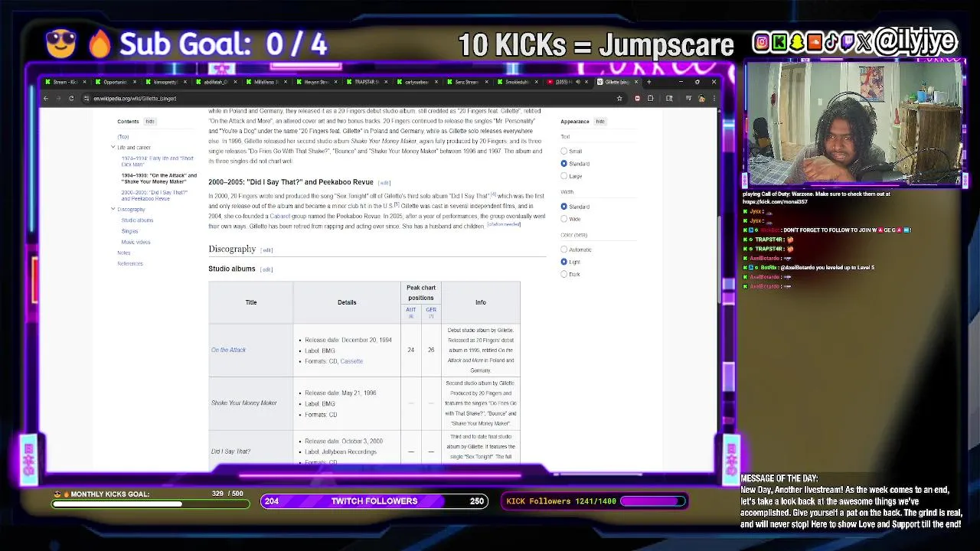Click the address bar URL
This screenshot has width=980, height=551.
click(135, 98)
